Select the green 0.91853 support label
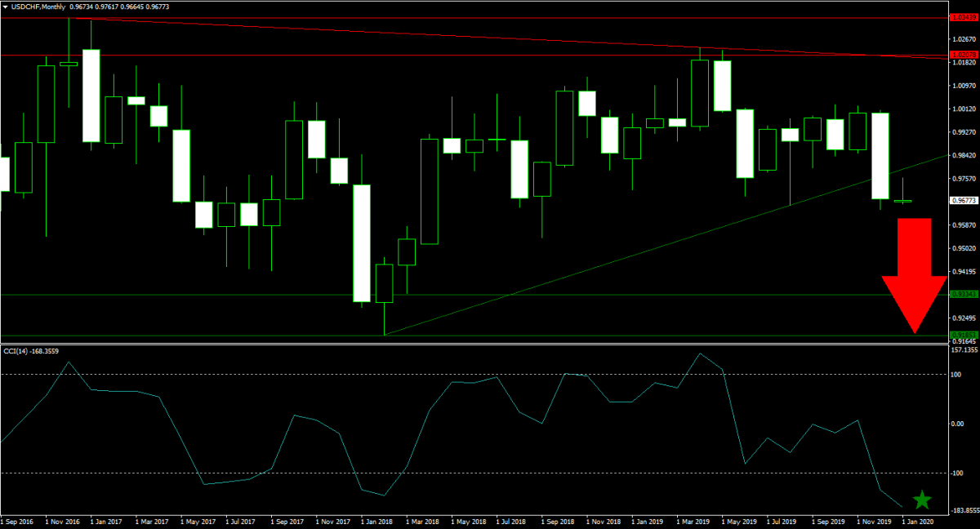Screen dimensions: 980x529 (x=964, y=335)
